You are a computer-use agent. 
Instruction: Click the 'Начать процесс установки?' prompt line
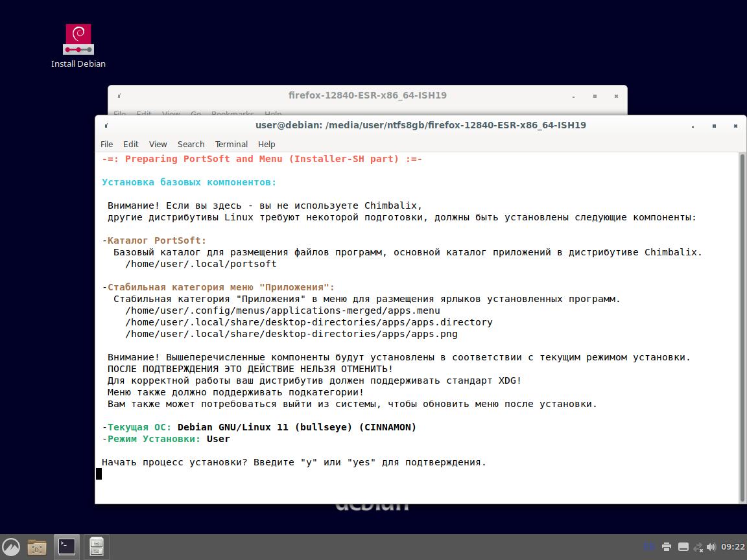(x=294, y=462)
